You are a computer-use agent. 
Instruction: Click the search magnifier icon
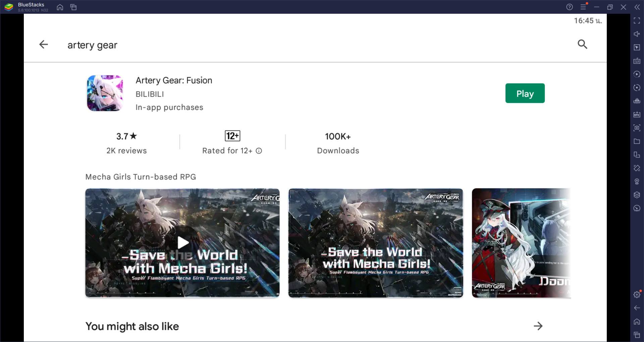[x=582, y=44]
